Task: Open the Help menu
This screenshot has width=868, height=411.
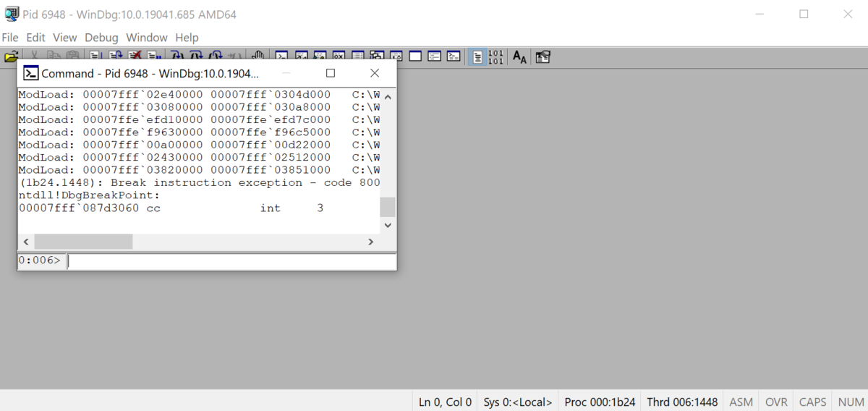Action: click(x=187, y=37)
